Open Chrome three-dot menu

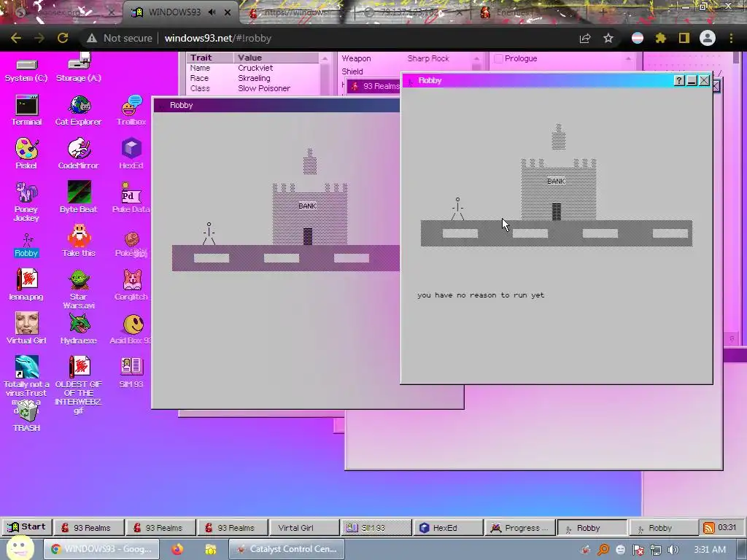731,38
